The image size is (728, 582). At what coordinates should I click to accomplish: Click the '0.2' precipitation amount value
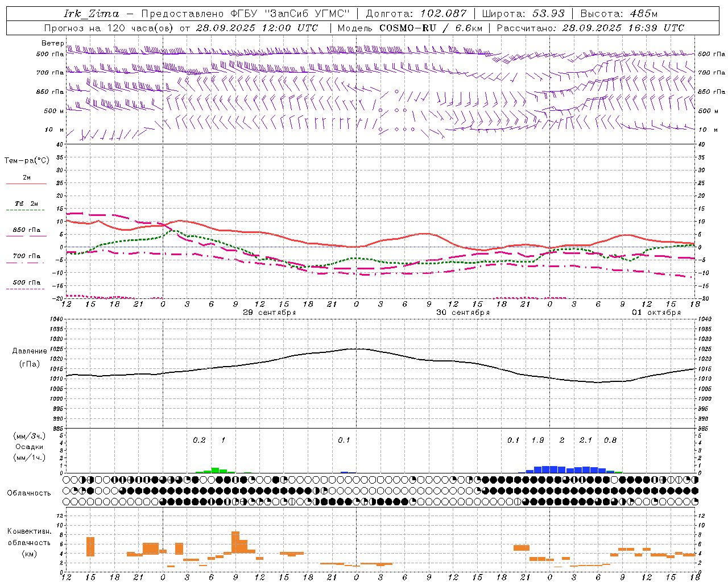[199, 440]
